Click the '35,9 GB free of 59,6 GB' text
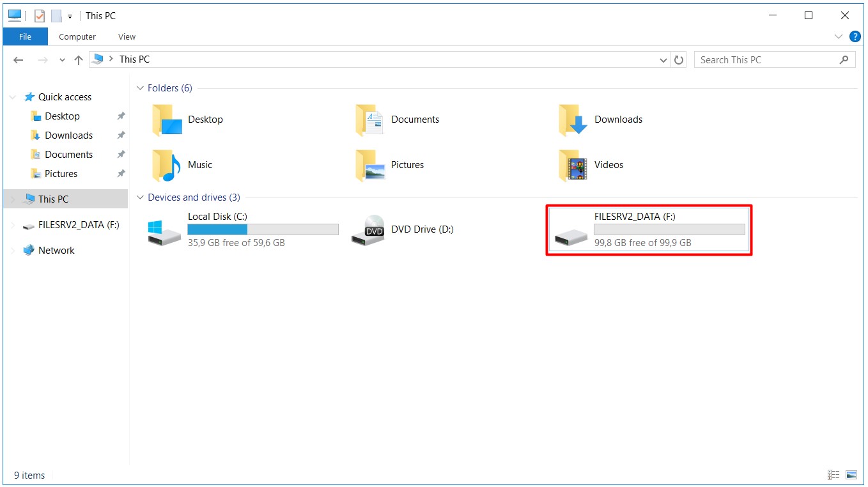The height and width of the screenshot is (487, 868). 236,243
